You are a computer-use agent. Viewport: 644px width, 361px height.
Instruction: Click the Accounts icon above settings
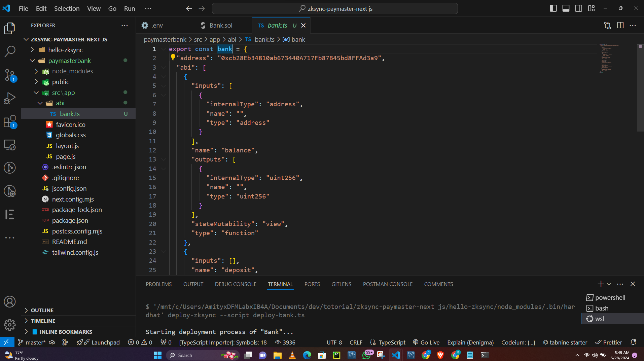9,302
